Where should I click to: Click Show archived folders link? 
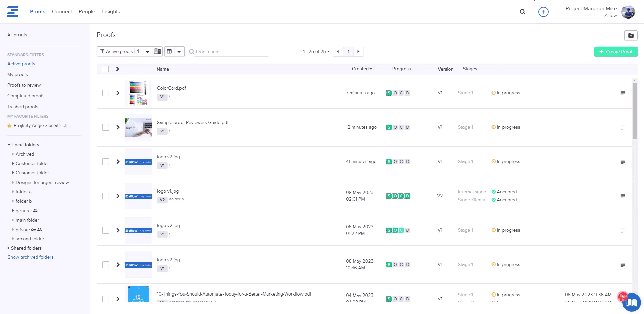pyautogui.click(x=31, y=257)
